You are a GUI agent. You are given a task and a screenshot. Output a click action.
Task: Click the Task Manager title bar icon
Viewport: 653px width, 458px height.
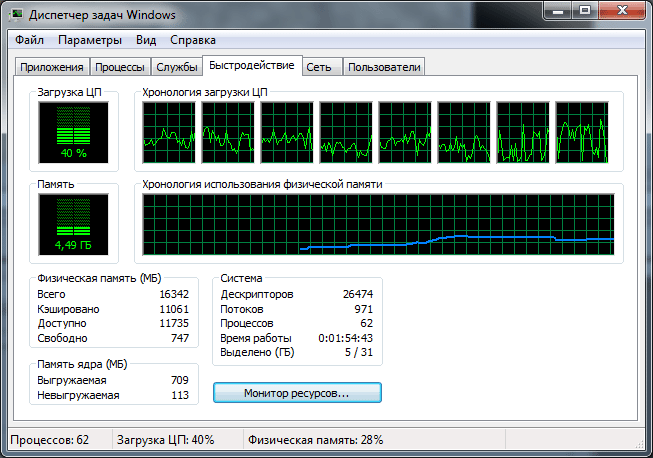pyautogui.click(x=17, y=15)
